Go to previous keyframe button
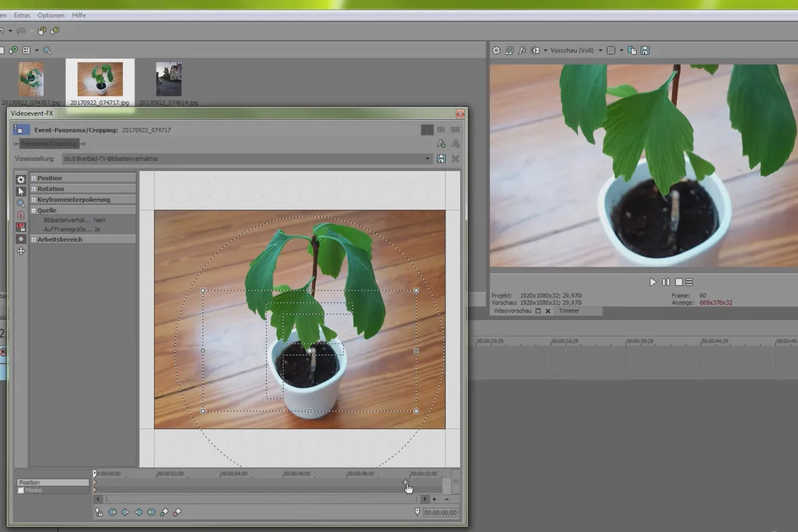Screen dimensions: 798x532 coord(125,512)
